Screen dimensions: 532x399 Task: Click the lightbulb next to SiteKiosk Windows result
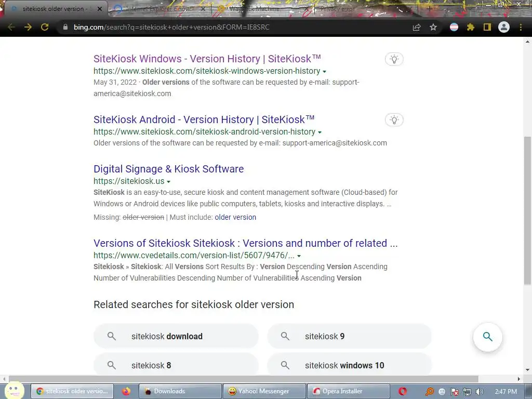coord(394,59)
